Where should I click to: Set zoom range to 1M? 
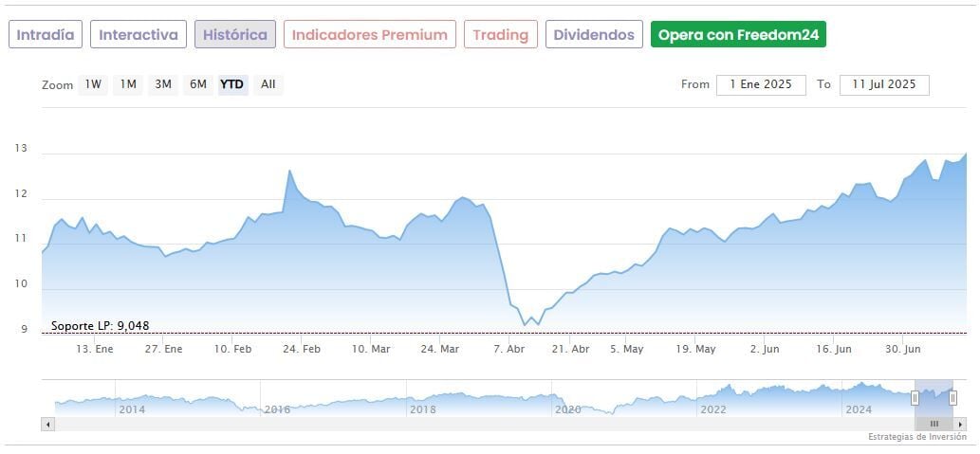[x=128, y=84]
